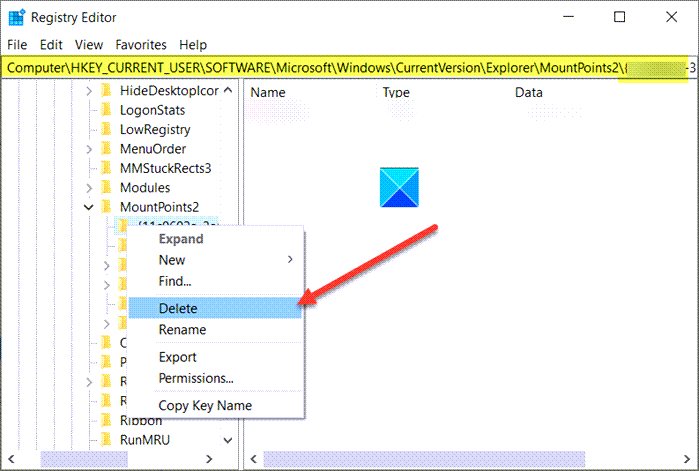699x471 pixels.
Task: Click the MenuOrder folder icon
Action: coord(106,149)
